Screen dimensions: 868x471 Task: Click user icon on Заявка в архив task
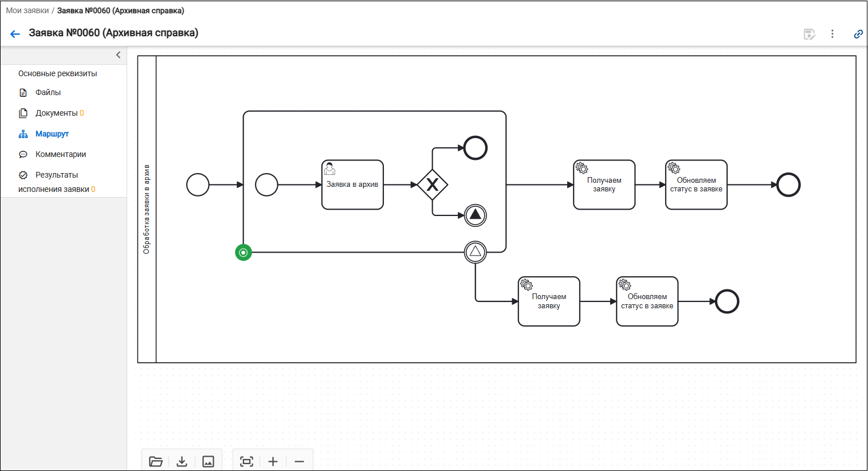point(330,168)
